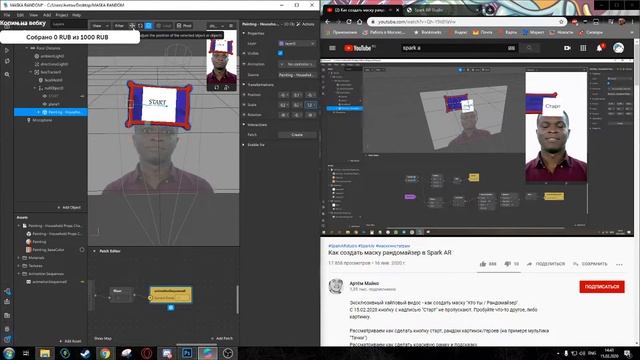Toggle eye visibility of START object

44,96
